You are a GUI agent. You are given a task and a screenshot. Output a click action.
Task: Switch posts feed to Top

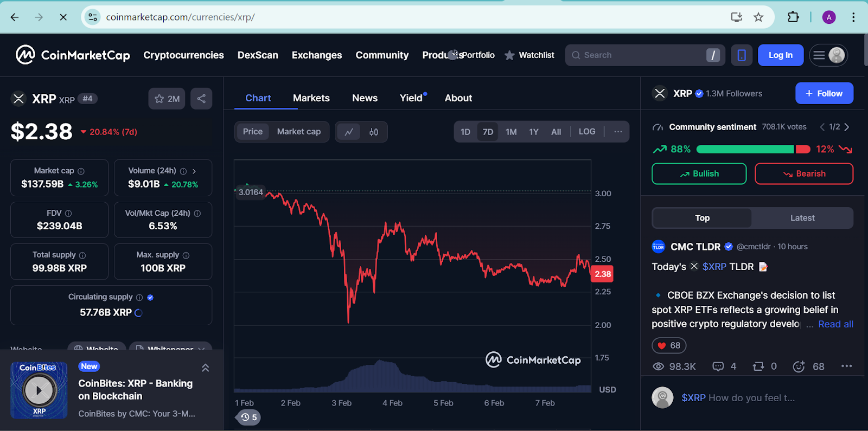[702, 218]
